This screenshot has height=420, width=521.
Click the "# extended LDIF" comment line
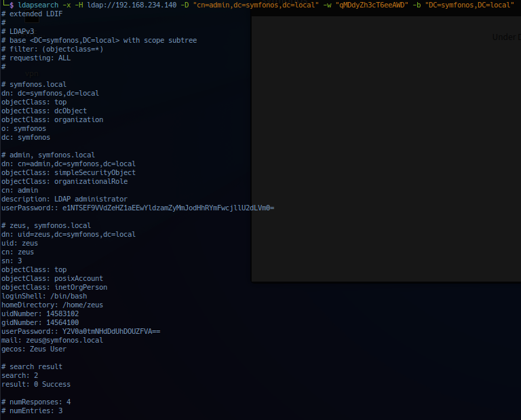click(31, 14)
